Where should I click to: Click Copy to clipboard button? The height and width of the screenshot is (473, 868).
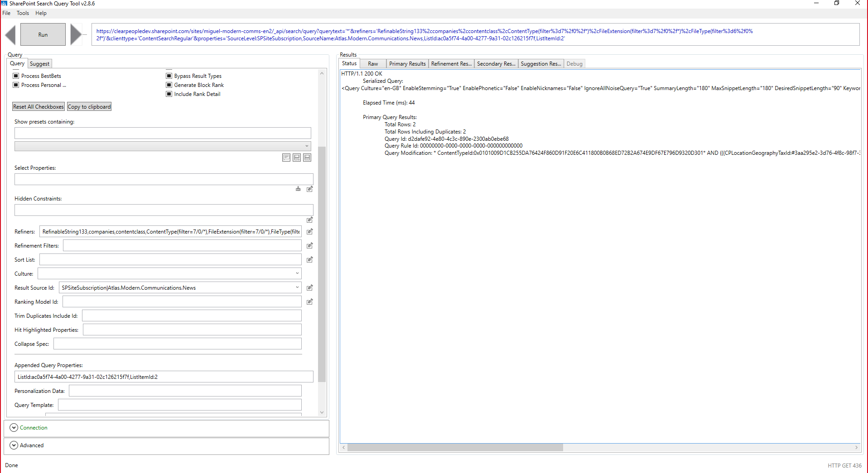coord(89,107)
